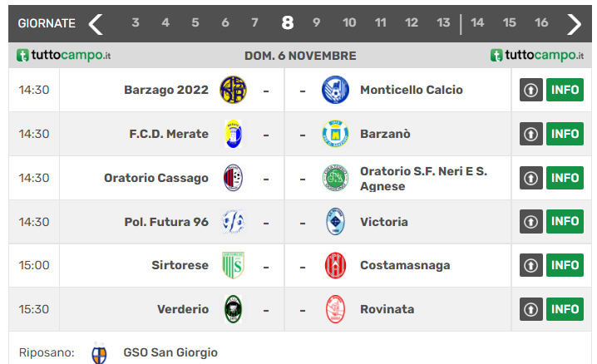Click the Costamasnaga team crest
The width and height of the screenshot is (597, 364).
[335, 265]
